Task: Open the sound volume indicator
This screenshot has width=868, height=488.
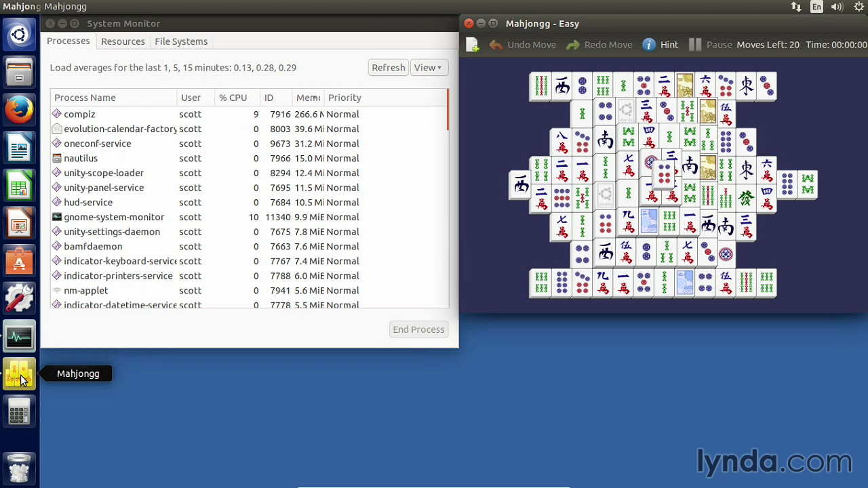Action: pyautogui.click(x=837, y=7)
